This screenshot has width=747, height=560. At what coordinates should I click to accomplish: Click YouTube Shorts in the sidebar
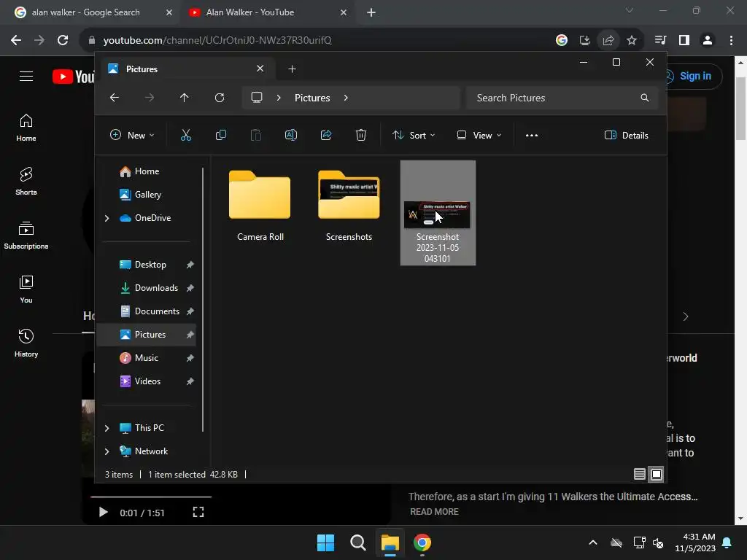coord(26,181)
